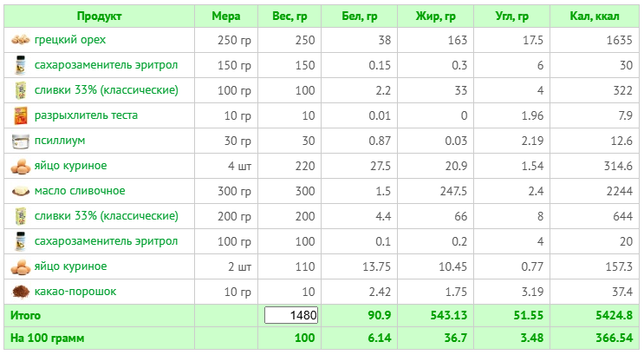The image size is (644, 355).
Task: Click the cream carton icon in the 200 гр row
Action: coord(21,216)
